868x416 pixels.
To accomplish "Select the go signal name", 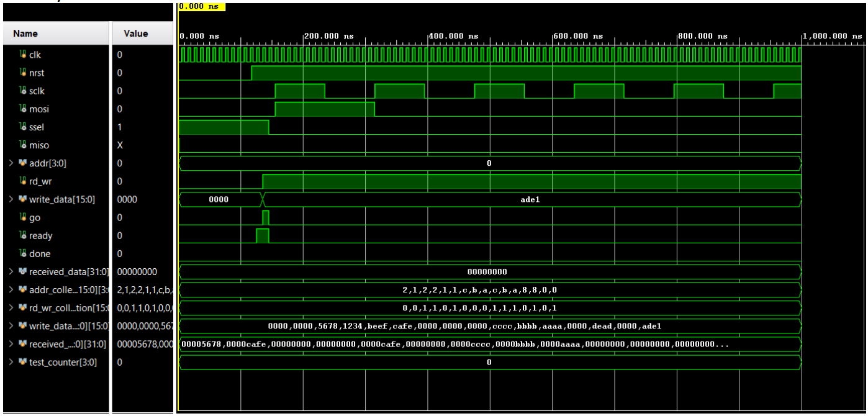I will (34, 217).
